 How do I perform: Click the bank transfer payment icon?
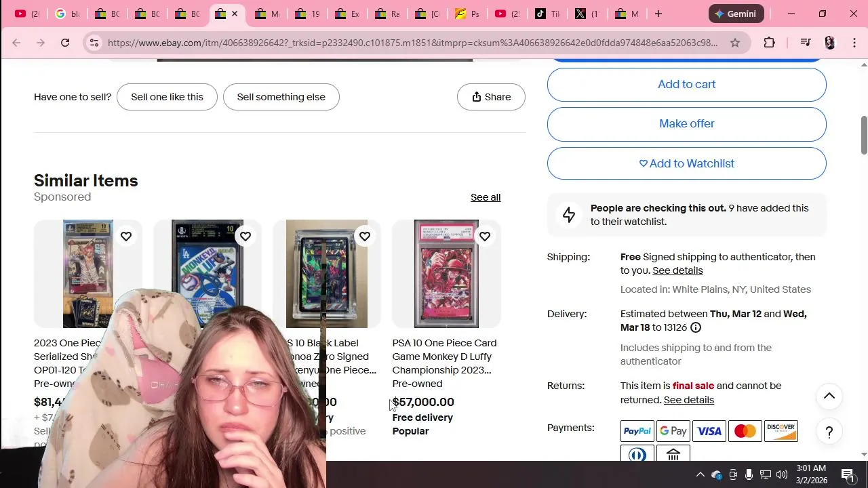click(x=673, y=453)
